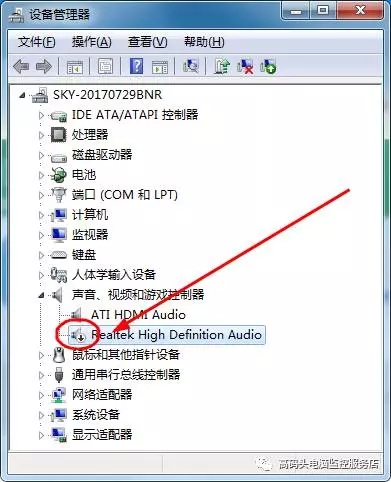Open the 文件(F) menu
Viewport: 391px width, 482px height.
(37, 42)
